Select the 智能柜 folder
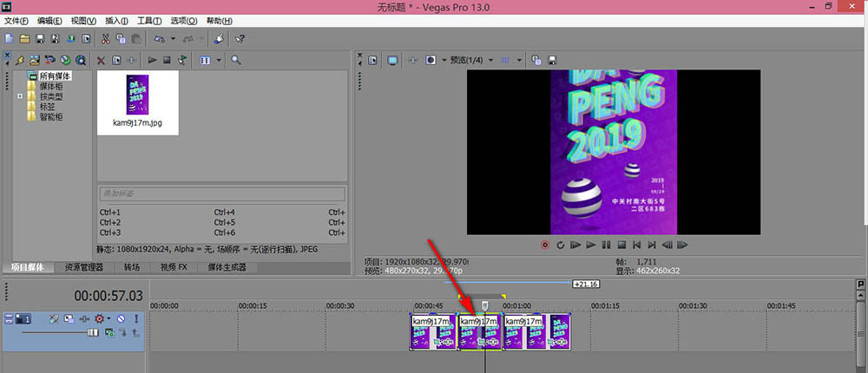Screen dimensions: 868x373 [x=51, y=117]
